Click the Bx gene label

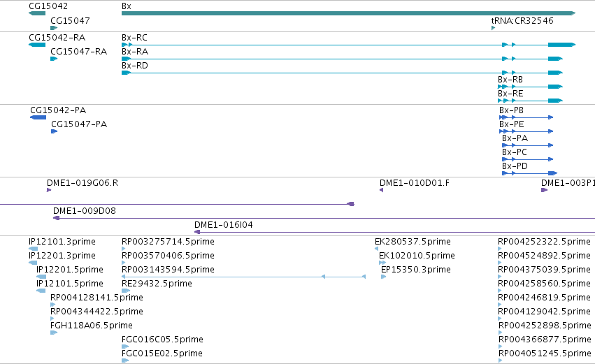pyautogui.click(x=127, y=6)
